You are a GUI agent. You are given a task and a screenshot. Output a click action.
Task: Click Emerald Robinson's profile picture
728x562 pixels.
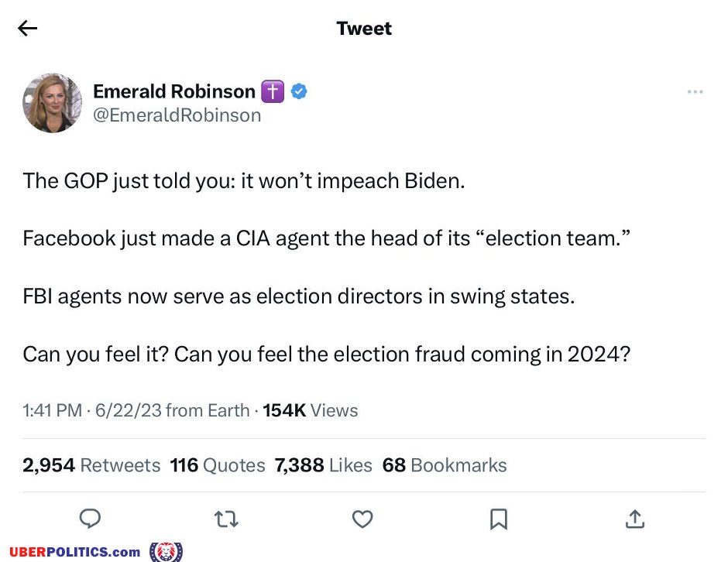point(53,103)
